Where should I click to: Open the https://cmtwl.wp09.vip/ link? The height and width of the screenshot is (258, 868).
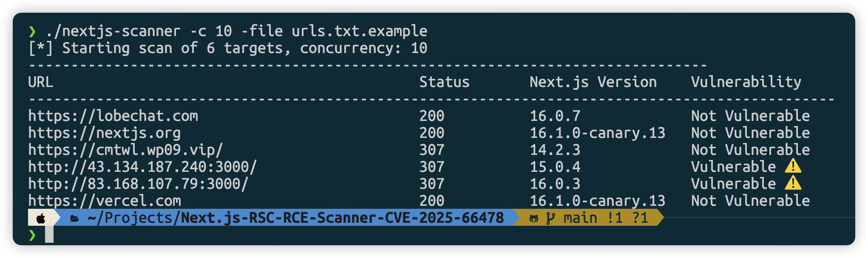(x=126, y=150)
